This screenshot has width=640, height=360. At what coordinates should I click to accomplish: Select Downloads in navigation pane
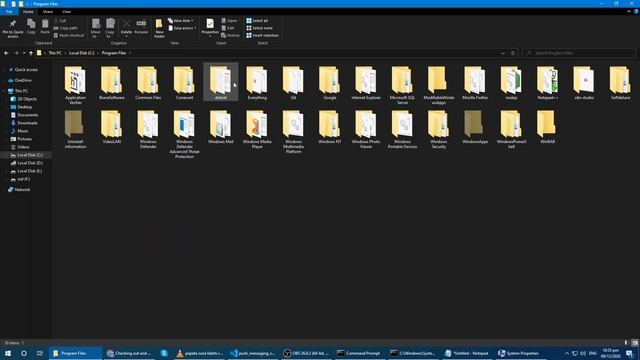27,123
